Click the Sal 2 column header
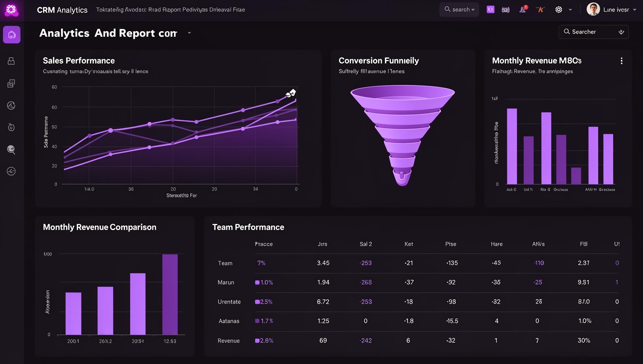Viewport: 643px width, 364px height. click(x=366, y=244)
